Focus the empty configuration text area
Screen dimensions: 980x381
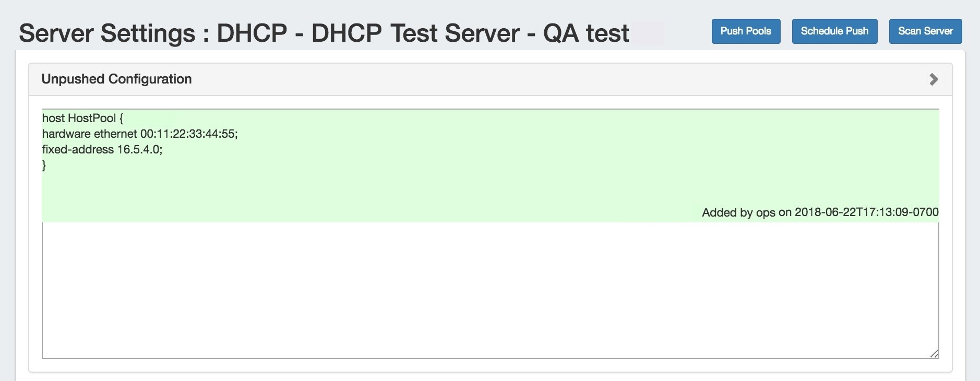coord(489,290)
